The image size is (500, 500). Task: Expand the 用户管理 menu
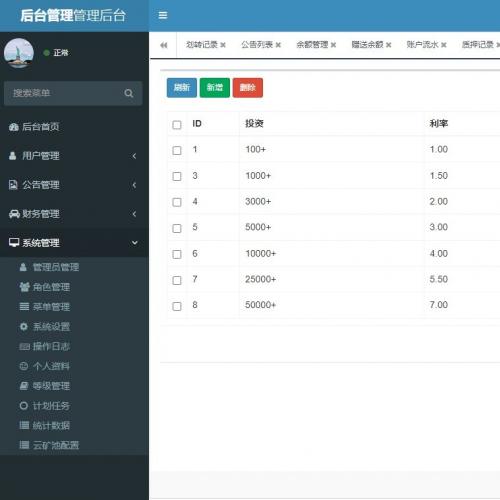pyautogui.click(x=74, y=156)
